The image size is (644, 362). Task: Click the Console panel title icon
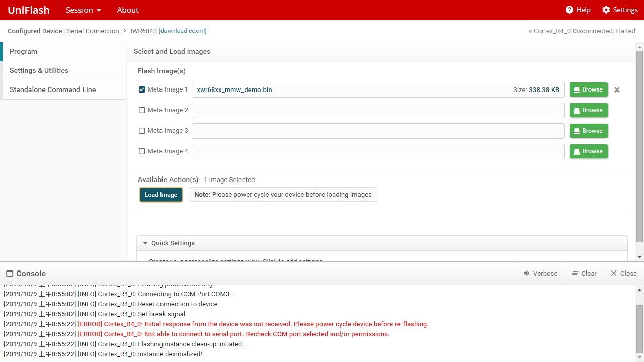10,274
